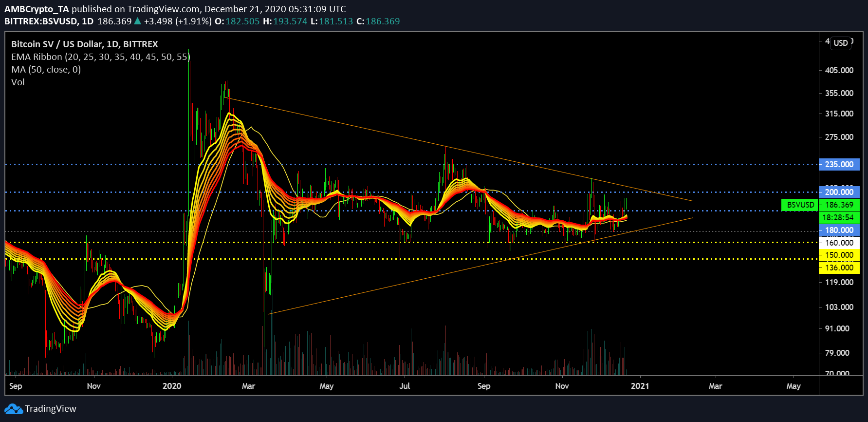Click the O:182.505 open value
Screen dimensions: 868x422
(237, 21)
